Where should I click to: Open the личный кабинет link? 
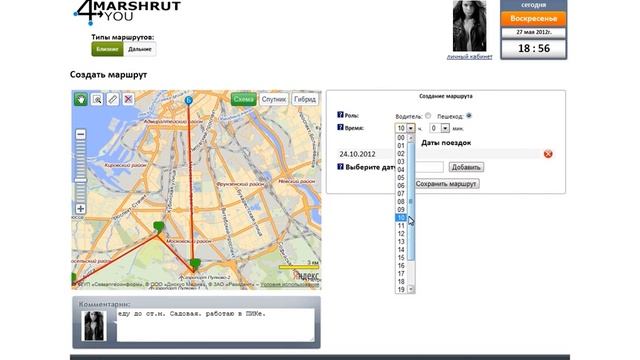coord(469,57)
